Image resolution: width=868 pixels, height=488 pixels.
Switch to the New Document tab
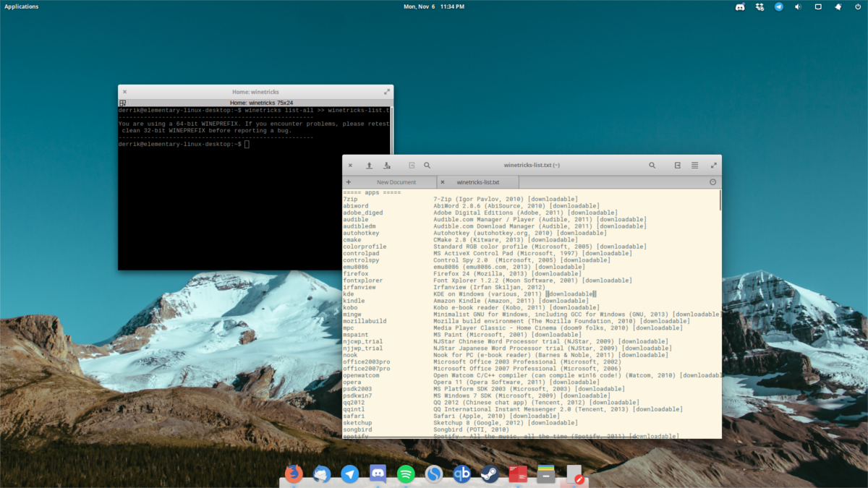(x=396, y=182)
